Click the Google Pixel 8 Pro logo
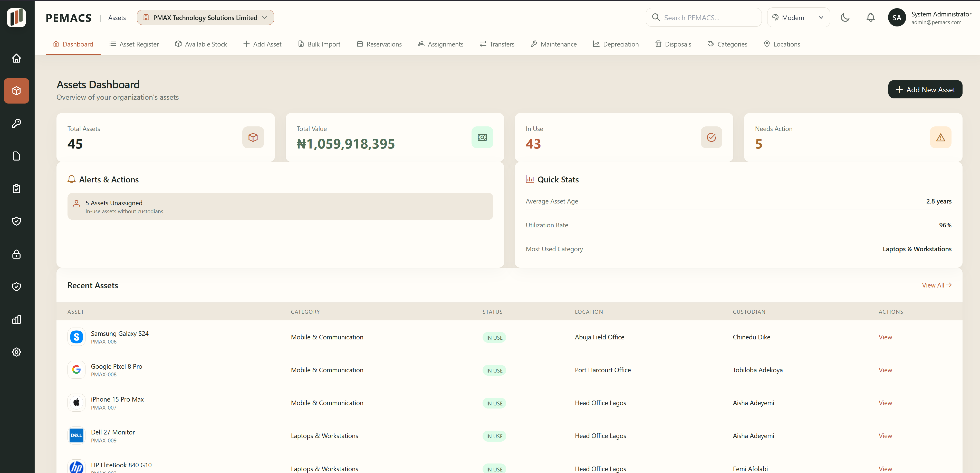The image size is (980, 473). point(76,369)
